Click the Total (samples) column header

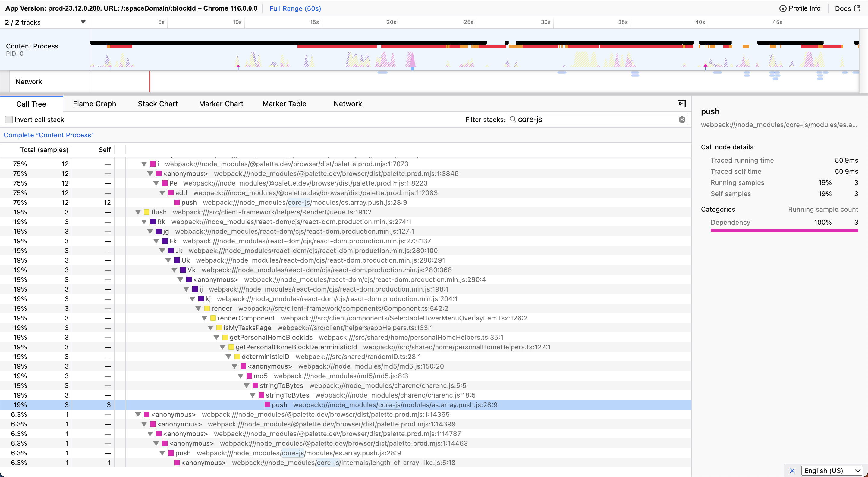[x=44, y=150]
